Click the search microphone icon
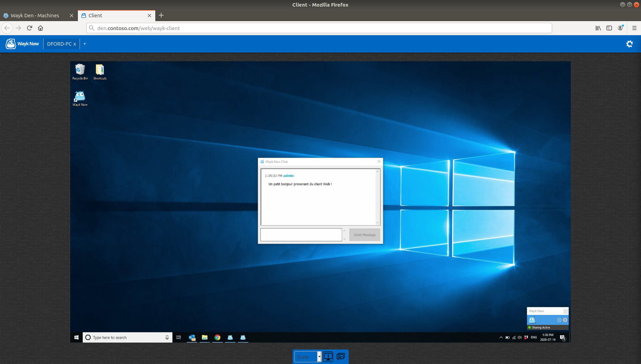The image size is (641, 364). pyautogui.click(x=167, y=337)
